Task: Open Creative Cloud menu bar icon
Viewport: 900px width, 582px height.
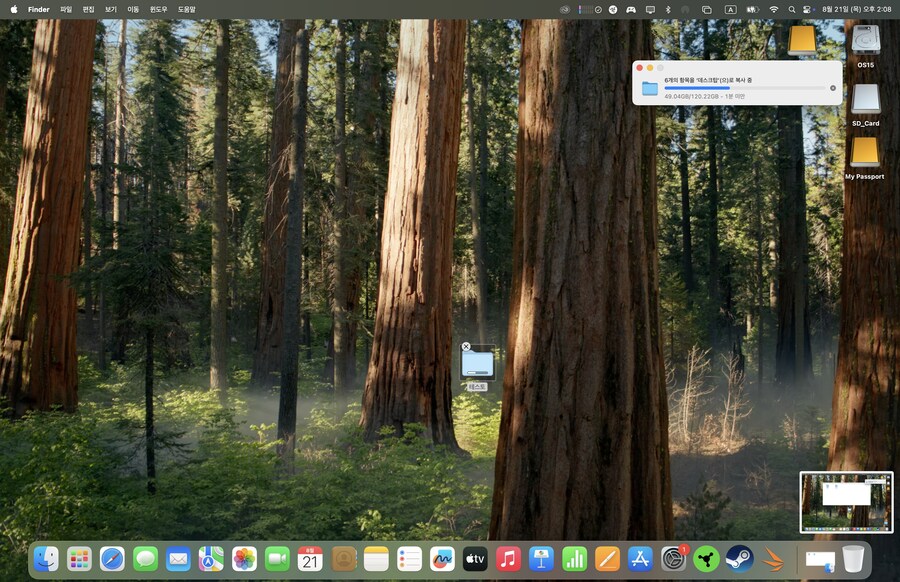Action: [x=565, y=9]
